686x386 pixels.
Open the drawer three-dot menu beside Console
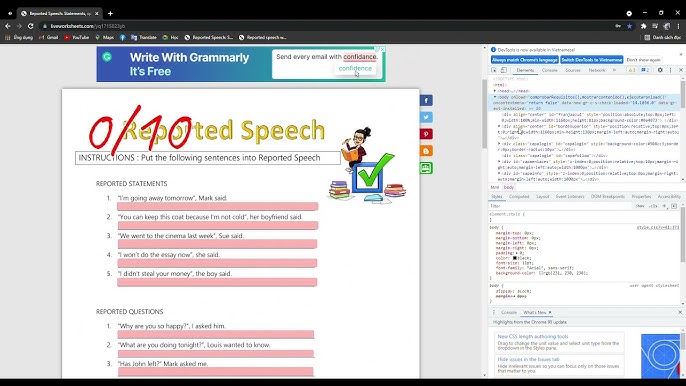494,312
